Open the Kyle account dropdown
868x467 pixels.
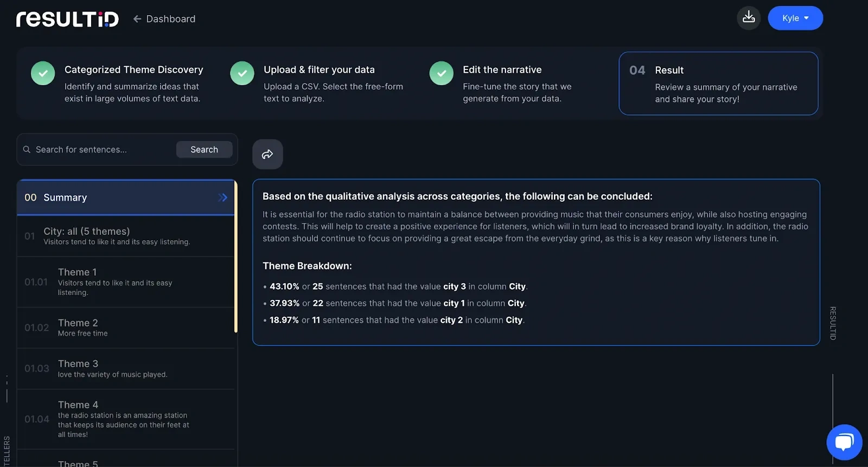coord(795,18)
